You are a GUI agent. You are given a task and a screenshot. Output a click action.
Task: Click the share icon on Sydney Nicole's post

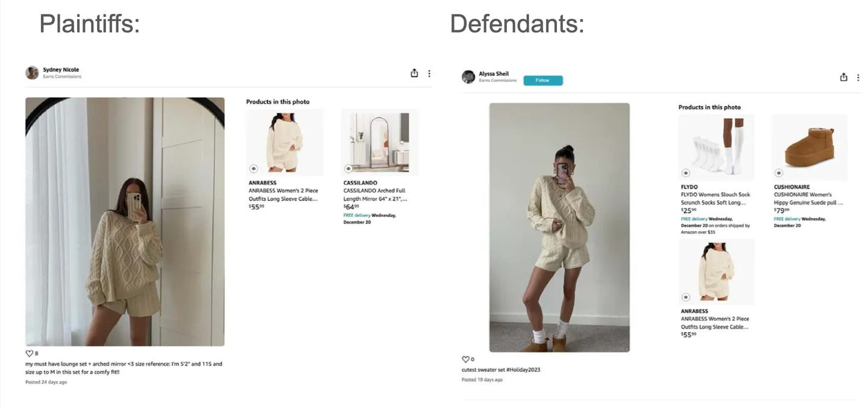(x=414, y=73)
